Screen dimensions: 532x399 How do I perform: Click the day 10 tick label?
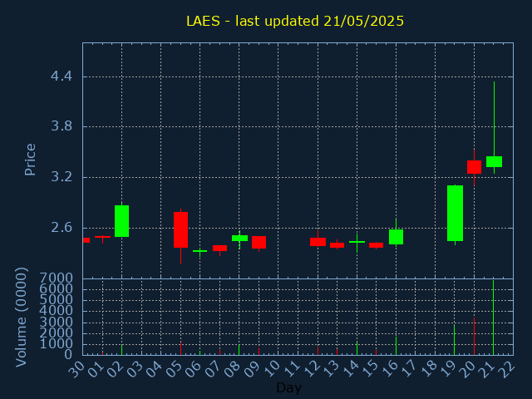tap(272, 369)
